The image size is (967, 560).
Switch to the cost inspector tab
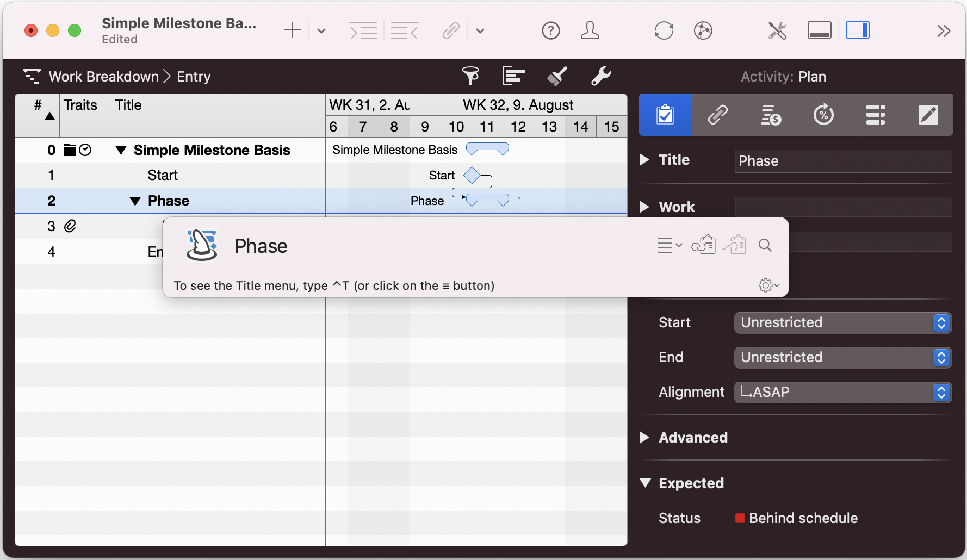(x=770, y=115)
